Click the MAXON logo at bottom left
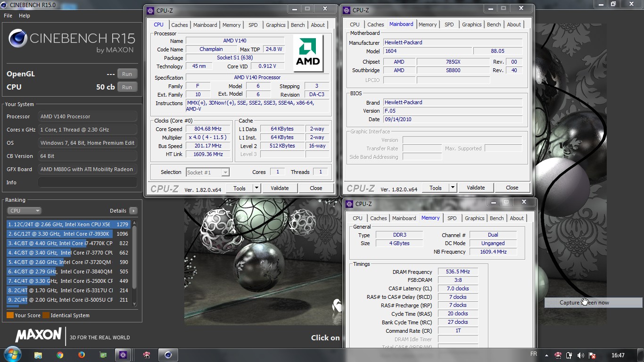 pyautogui.click(x=39, y=335)
